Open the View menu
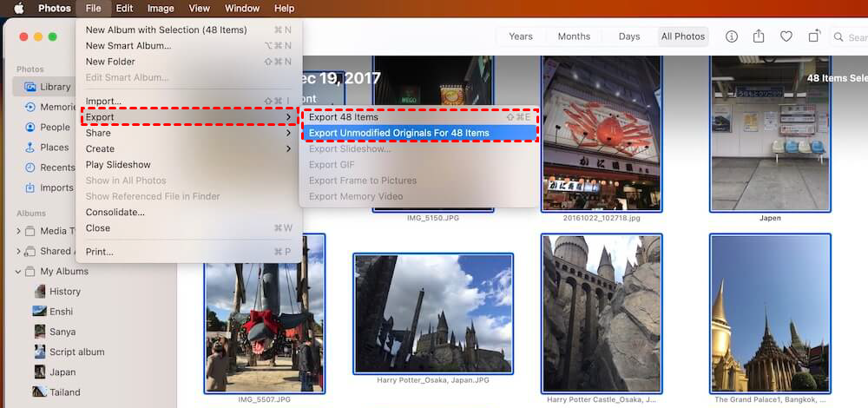Image resolution: width=868 pixels, height=408 pixels. click(x=200, y=9)
